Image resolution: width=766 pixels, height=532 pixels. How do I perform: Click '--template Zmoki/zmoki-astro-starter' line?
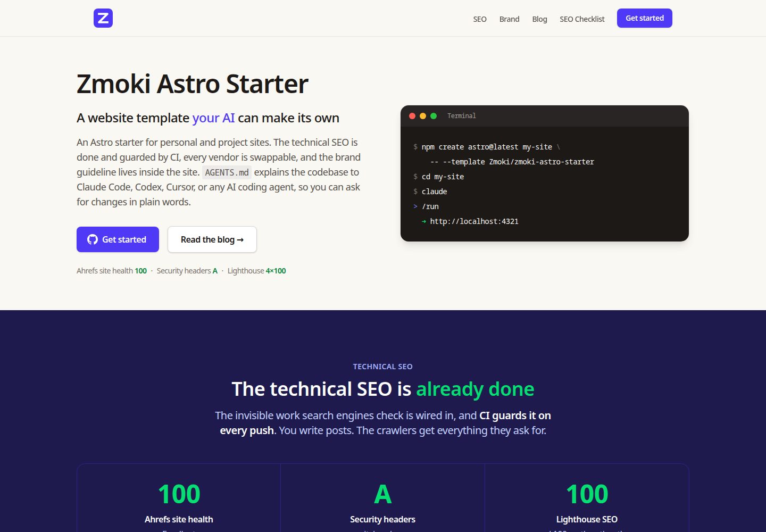(512, 162)
